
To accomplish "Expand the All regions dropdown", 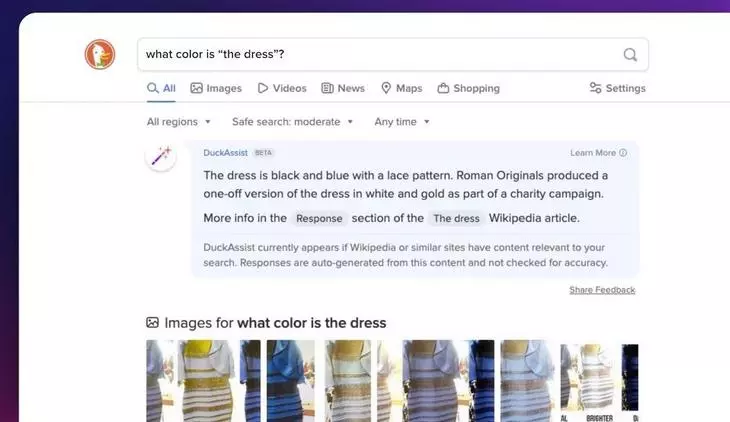I will tap(179, 122).
